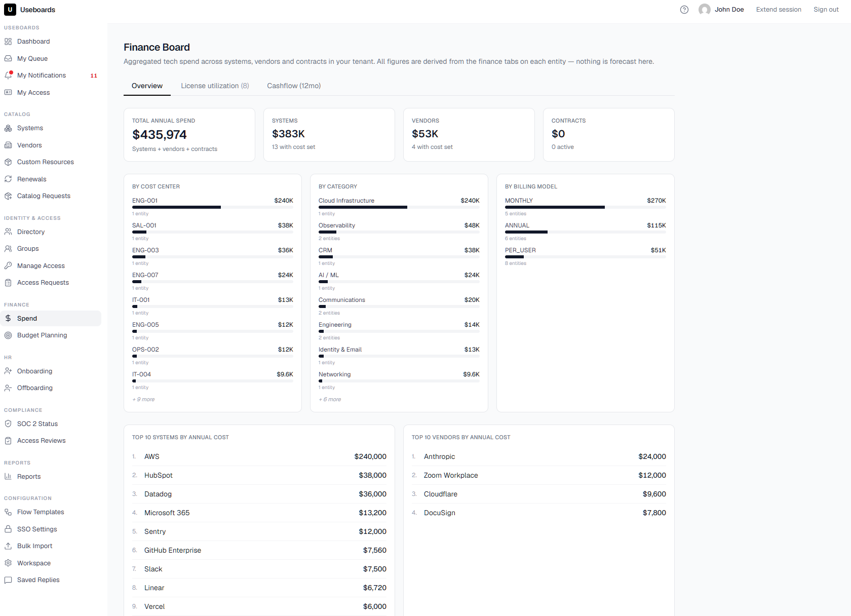This screenshot has height=616, width=851.
Task: Click the ANNUAL billing model label
Action: [517, 226]
